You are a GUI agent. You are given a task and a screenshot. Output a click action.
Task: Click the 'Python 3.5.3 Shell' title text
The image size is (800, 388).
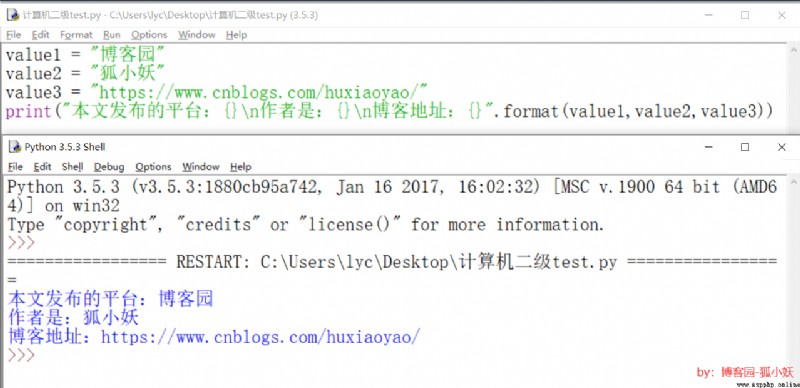[65, 147]
